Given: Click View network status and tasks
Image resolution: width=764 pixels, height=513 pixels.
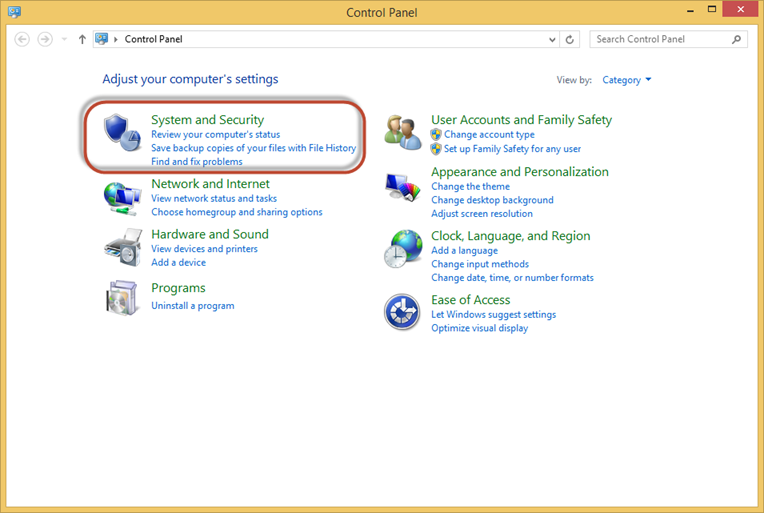Looking at the screenshot, I should tap(214, 198).
